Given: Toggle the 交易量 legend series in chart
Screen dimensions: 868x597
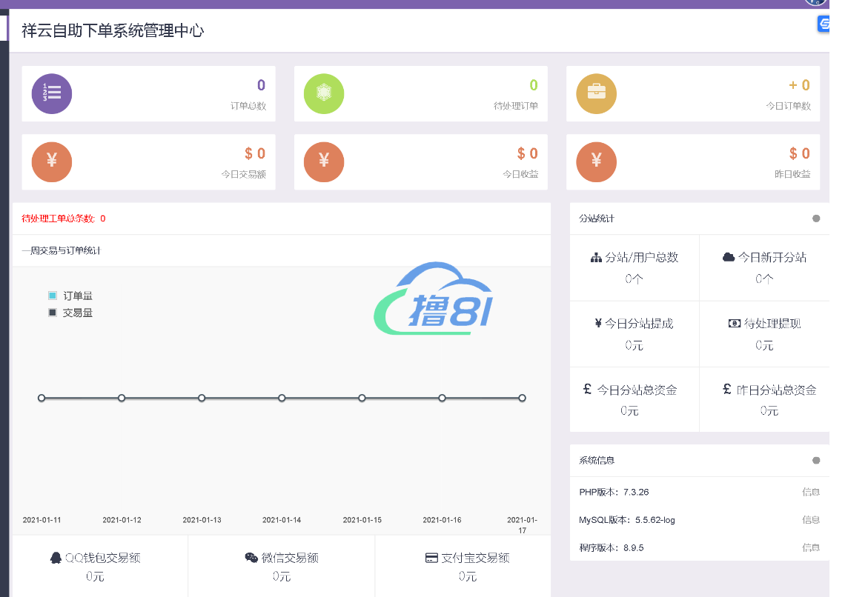Looking at the screenshot, I should coord(53,313).
